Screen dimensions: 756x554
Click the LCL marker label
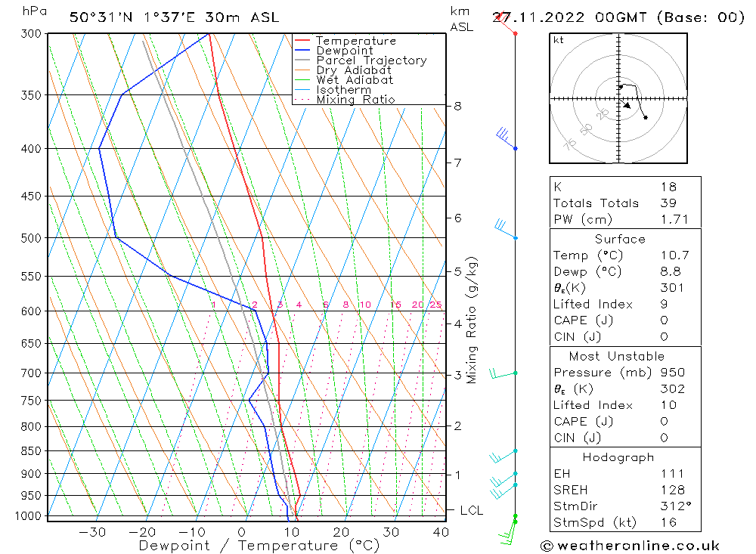click(x=471, y=510)
